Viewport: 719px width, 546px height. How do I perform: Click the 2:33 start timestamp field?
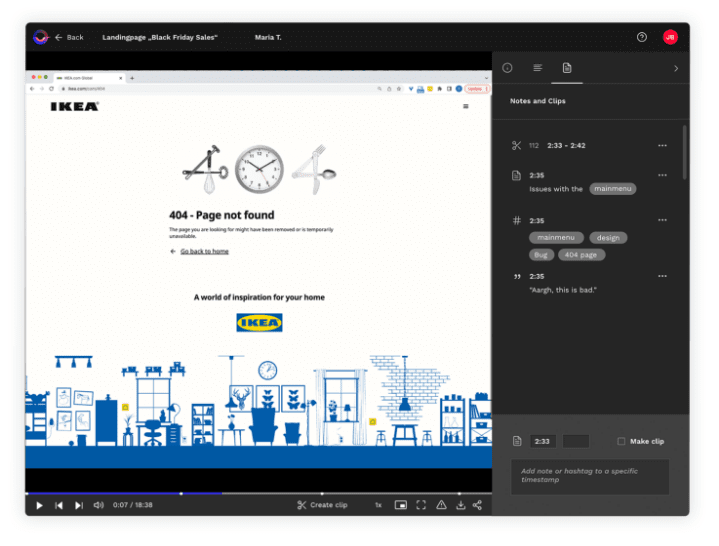542,441
